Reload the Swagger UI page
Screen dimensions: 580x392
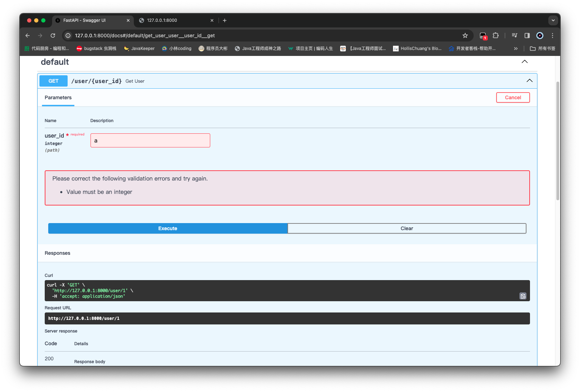pyautogui.click(x=53, y=36)
